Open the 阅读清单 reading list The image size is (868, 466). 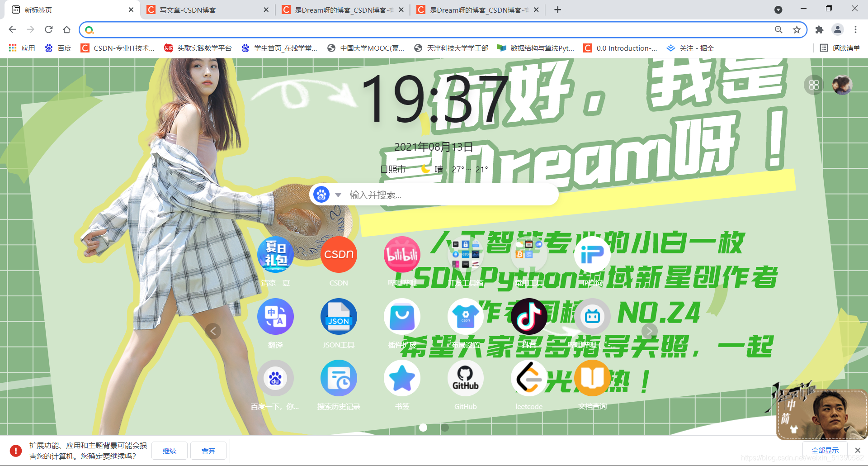tap(840, 48)
